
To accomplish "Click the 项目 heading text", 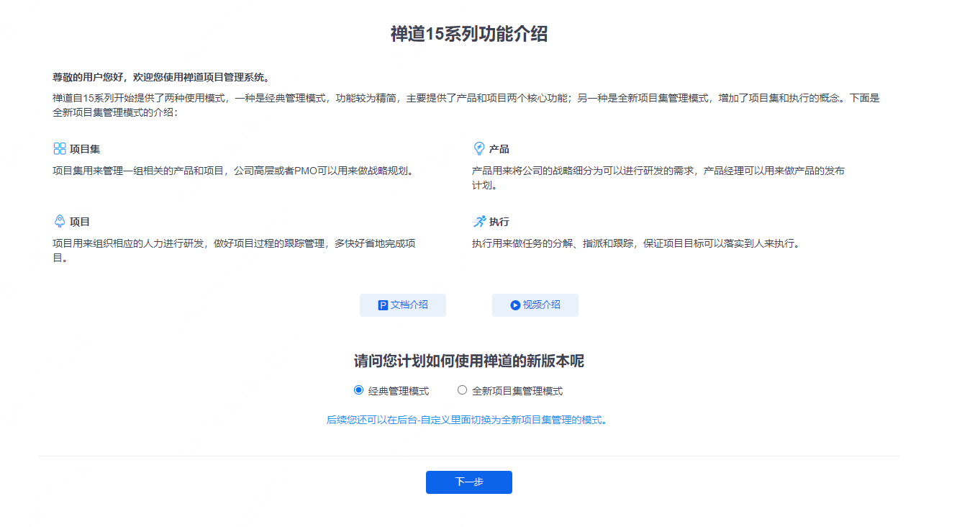I will click(x=80, y=222).
